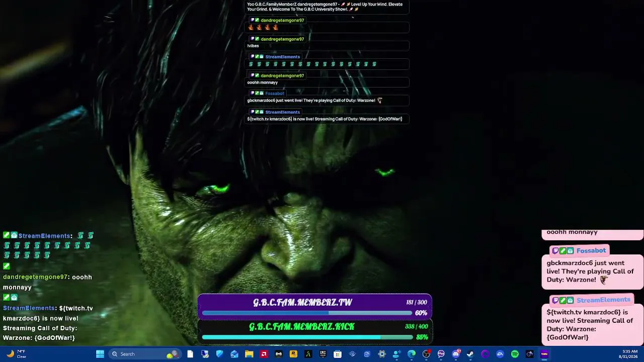Screen dimensions: 644x362
Task: Launch Windows Security shield from taskbar
Action: click(219, 354)
